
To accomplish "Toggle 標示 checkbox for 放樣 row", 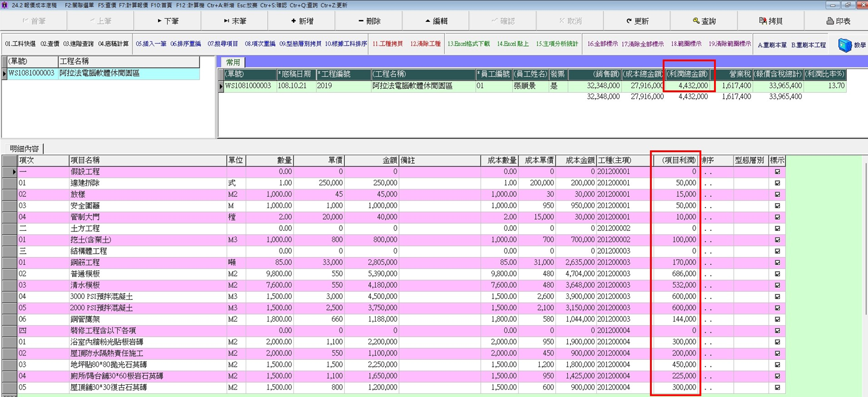I will [x=777, y=194].
